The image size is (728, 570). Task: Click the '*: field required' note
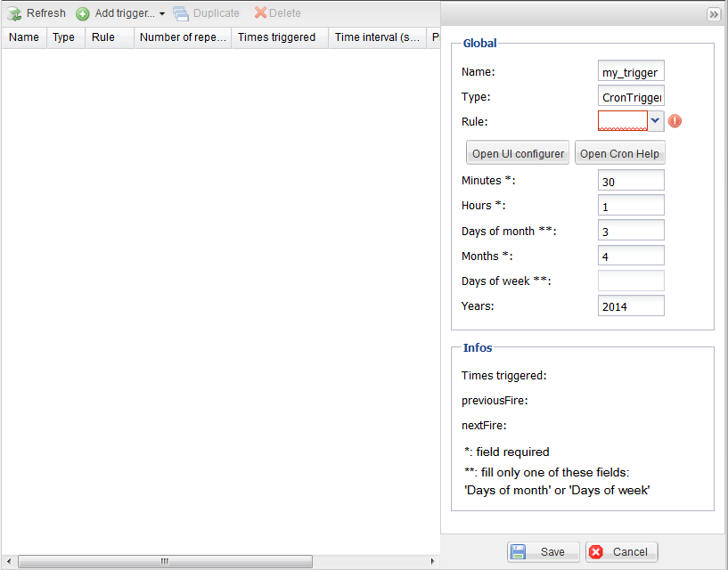506,452
